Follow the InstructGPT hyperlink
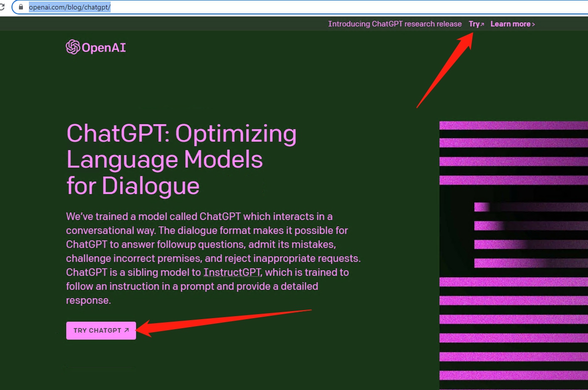This screenshot has width=588, height=390. tap(232, 272)
